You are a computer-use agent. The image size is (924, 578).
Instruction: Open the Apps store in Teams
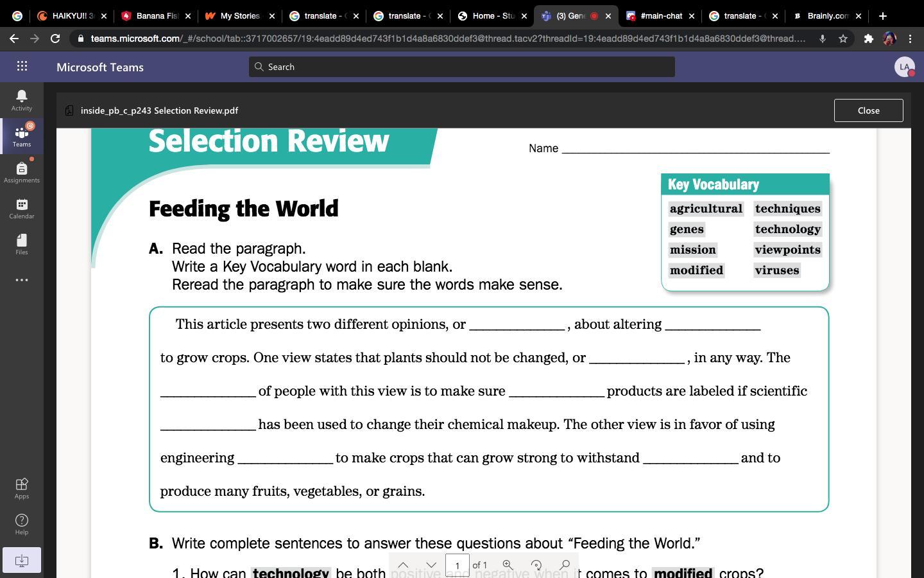(21, 487)
